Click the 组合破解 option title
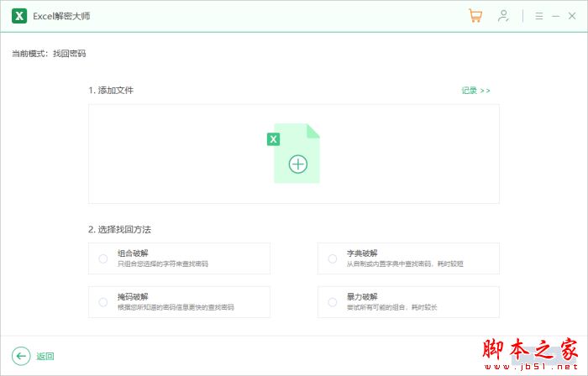This screenshot has width=588, height=376. pyautogui.click(x=133, y=253)
